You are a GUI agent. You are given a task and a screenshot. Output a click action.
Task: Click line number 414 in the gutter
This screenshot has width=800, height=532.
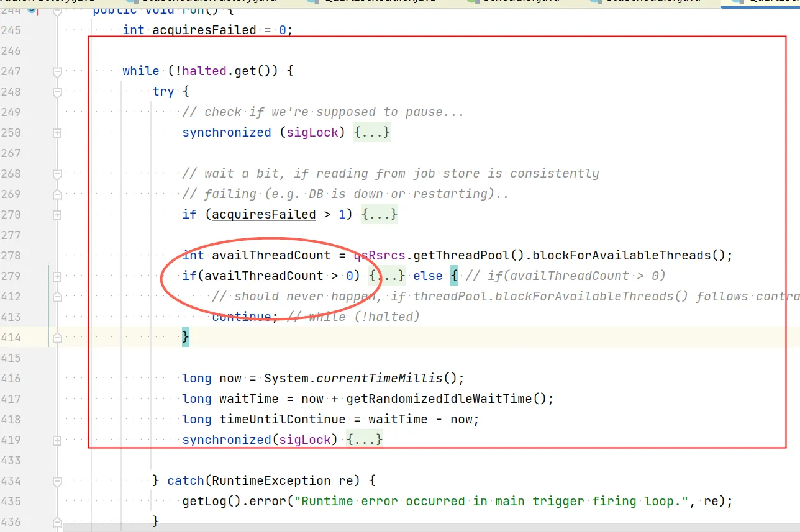point(11,338)
